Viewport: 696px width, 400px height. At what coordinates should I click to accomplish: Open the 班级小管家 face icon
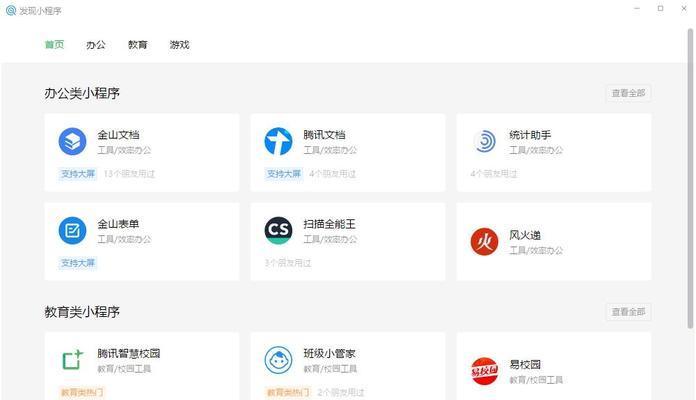tap(278, 360)
